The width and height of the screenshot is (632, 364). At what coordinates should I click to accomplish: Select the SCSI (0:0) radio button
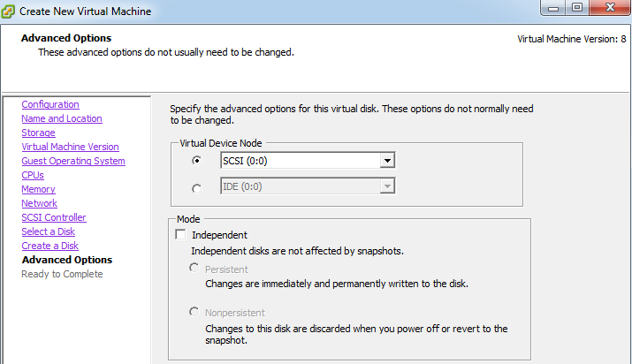point(197,161)
